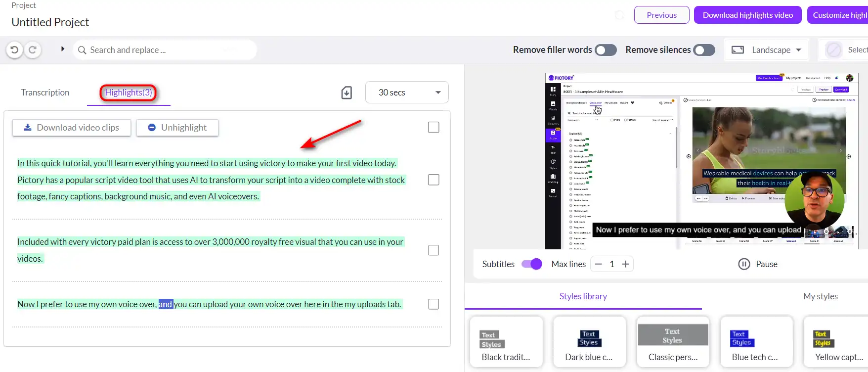Click the Unhighlight button
868x372 pixels.
177,128
